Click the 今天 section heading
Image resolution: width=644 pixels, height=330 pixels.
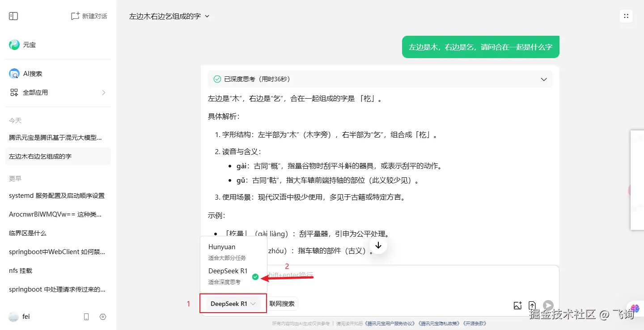point(15,121)
